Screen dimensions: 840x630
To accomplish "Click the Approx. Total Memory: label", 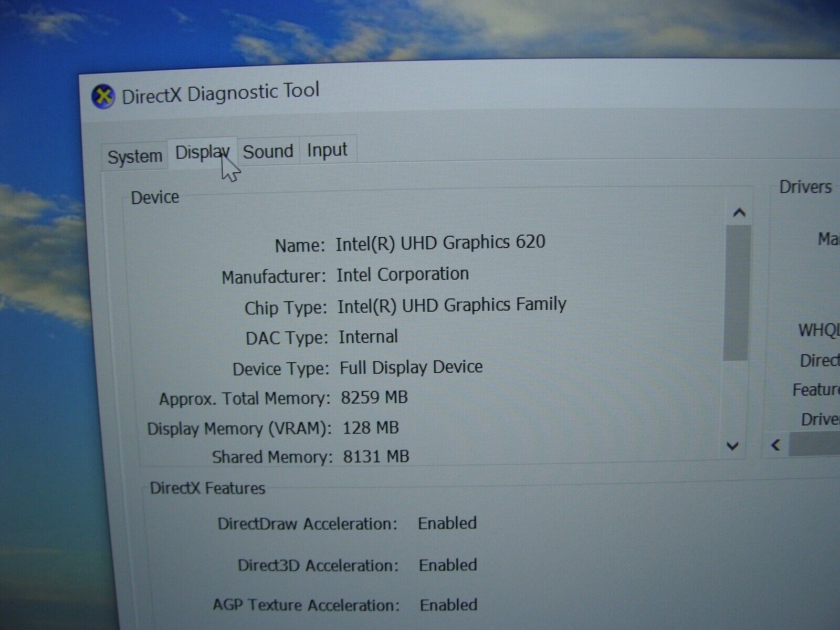I will coord(245,399).
